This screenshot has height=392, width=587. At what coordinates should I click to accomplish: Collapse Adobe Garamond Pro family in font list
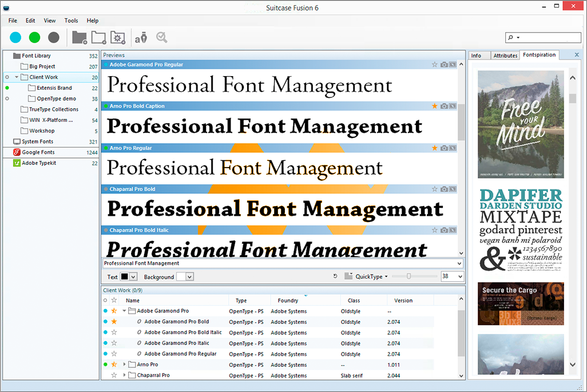(124, 311)
